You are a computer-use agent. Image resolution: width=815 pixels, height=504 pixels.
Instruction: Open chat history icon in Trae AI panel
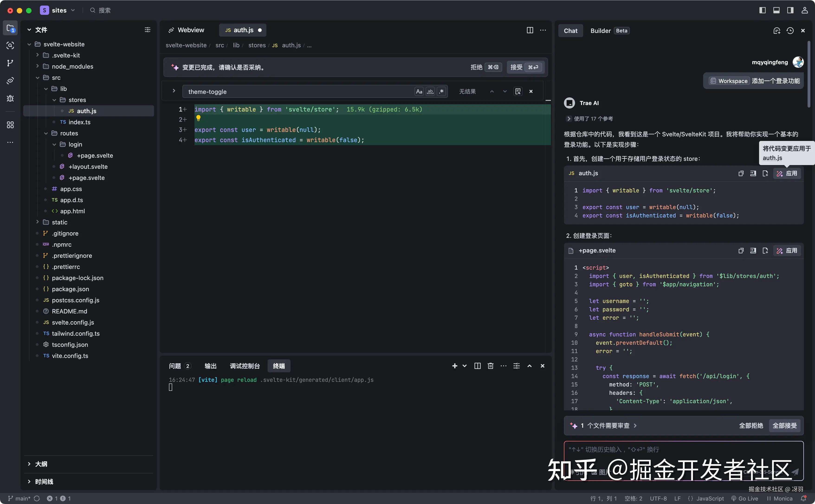pyautogui.click(x=790, y=30)
